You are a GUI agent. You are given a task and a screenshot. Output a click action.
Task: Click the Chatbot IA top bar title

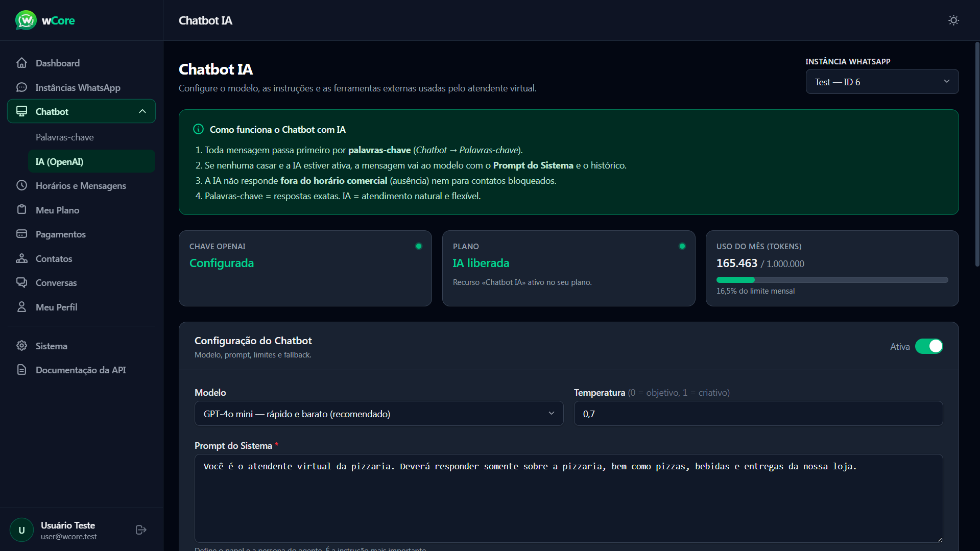[205, 20]
